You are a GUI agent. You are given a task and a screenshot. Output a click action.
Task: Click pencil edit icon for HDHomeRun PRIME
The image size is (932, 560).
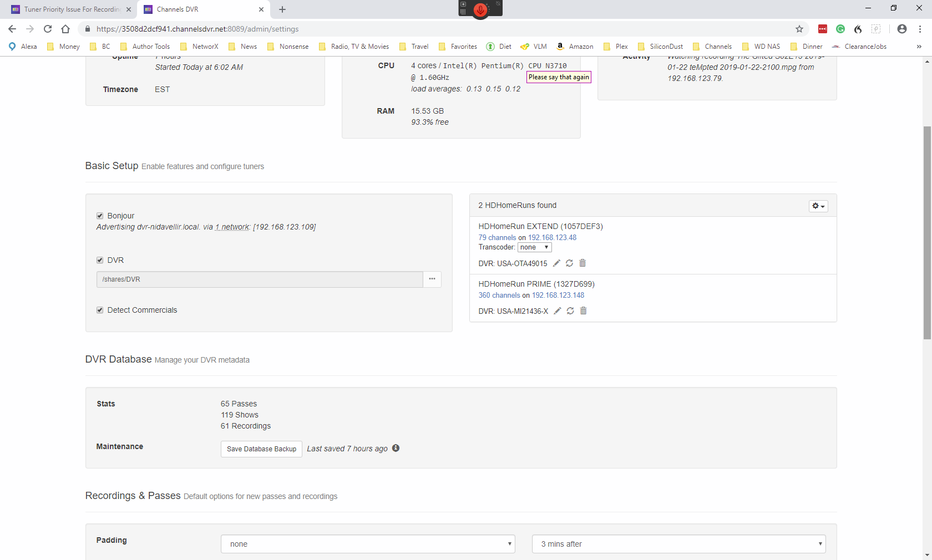pyautogui.click(x=558, y=311)
